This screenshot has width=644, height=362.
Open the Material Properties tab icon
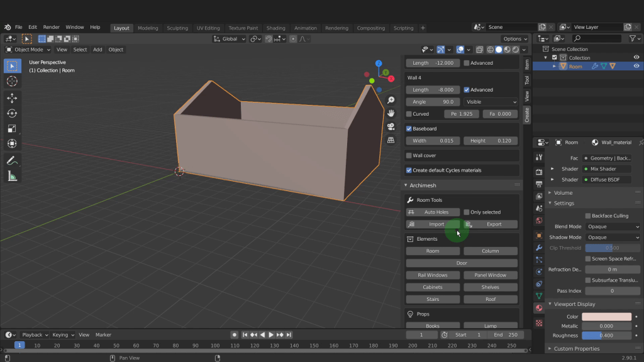pos(538,309)
